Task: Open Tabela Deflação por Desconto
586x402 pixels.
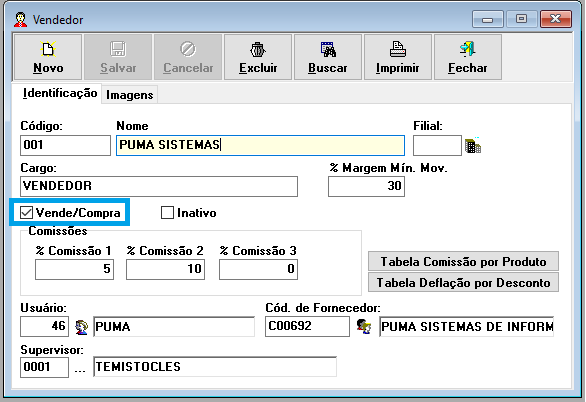Action: tap(463, 282)
